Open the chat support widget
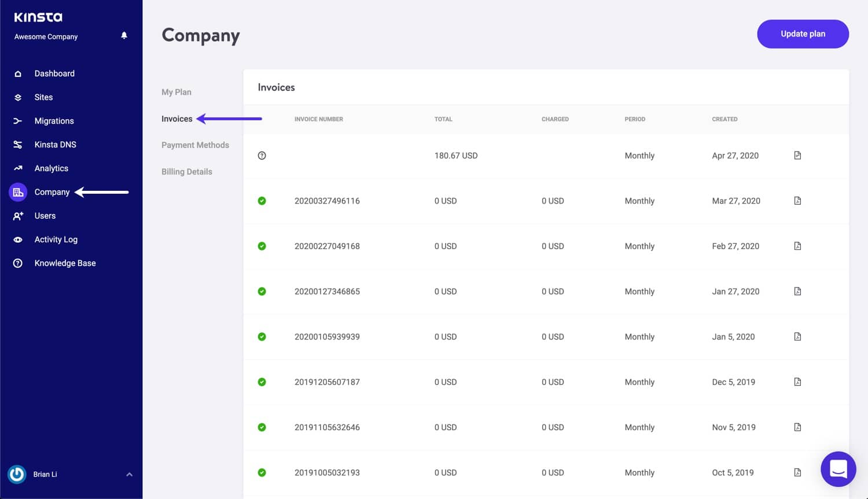Screen dimensions: 868x499 838,469
